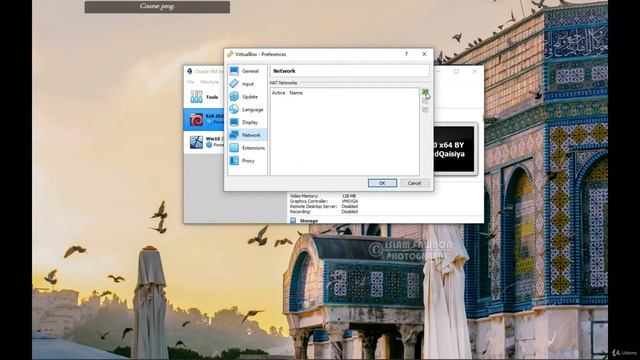Open General preferences section
The image size is (640, 360).
point(247,71)
